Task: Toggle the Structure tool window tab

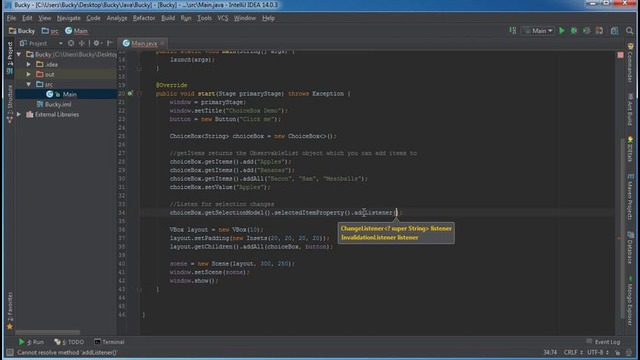Action: pyautogui.click(x=10, y=103)
